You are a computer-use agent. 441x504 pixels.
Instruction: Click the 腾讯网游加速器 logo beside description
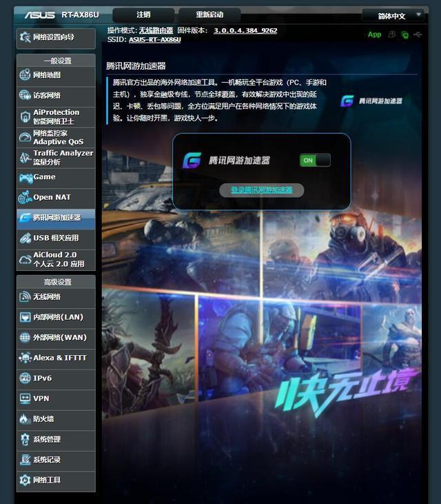point(371,101)
